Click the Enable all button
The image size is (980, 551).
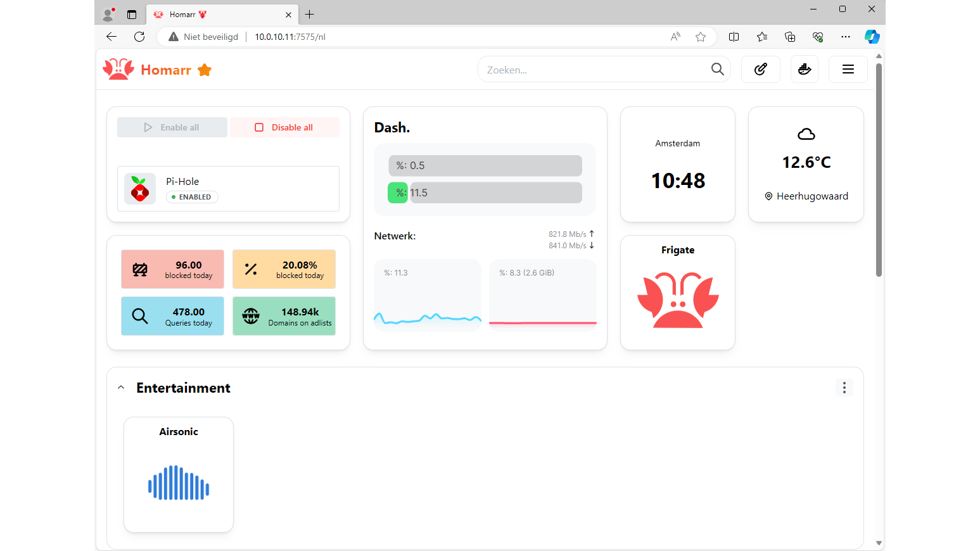point(172,127)
